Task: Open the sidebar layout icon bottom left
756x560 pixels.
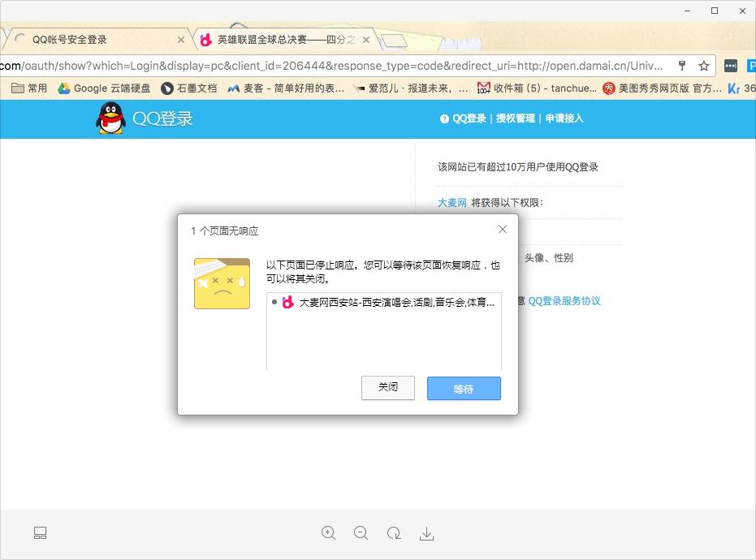Action: coord(40,533)
